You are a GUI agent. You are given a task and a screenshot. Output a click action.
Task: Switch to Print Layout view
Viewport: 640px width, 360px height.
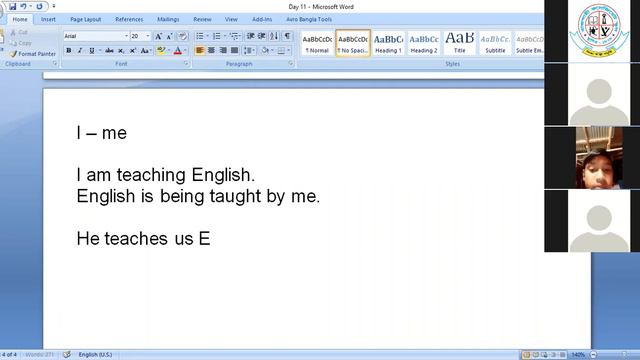527,355
